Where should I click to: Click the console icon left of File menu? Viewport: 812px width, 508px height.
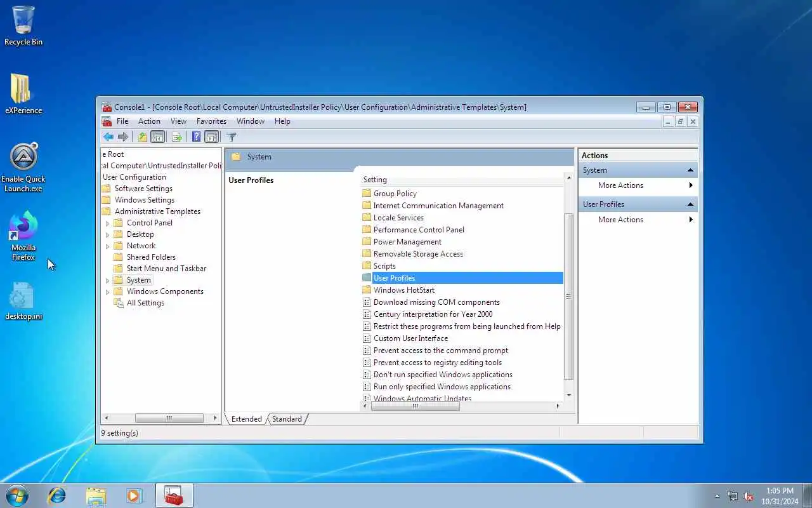107,121
